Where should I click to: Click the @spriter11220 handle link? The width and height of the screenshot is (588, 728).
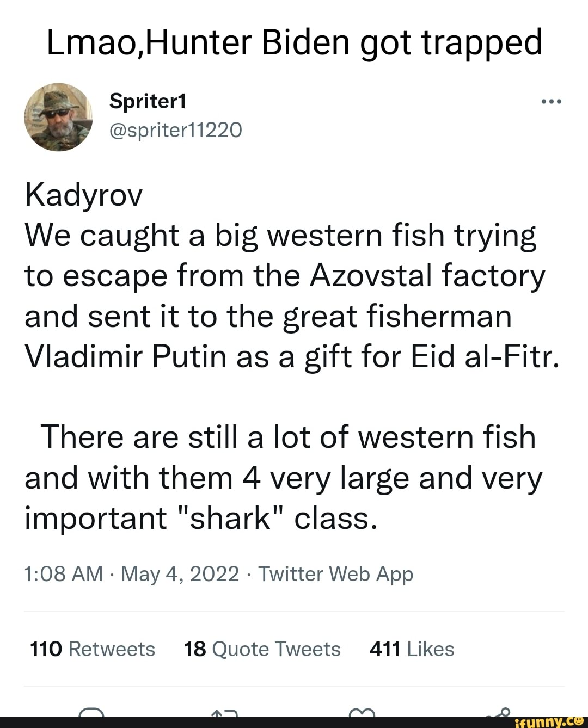[x=176, y=131]
